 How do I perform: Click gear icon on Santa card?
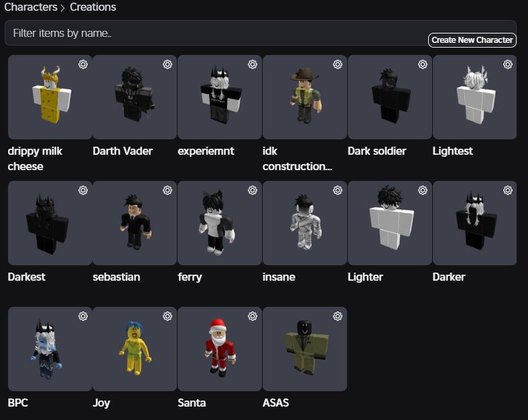(x=253, y=316)
